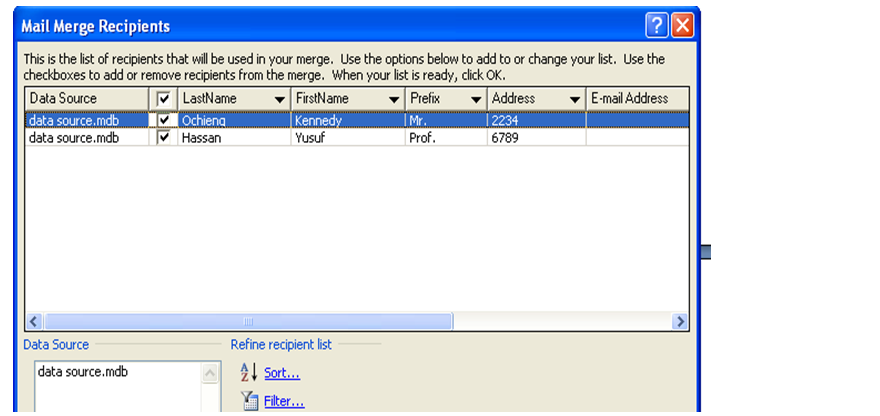
Task: Click the horizontal scrollbar left arrow
Action: click(x=34, y=322)
